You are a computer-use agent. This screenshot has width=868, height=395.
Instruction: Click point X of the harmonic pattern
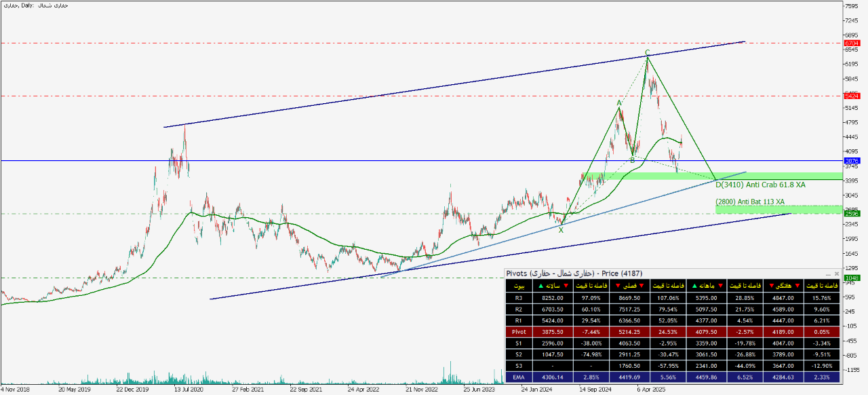coord(561,230)
